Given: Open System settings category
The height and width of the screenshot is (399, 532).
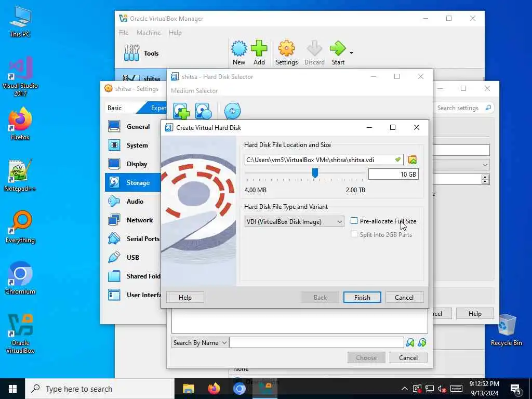Looking at the screenshot, I should tap(133, 145).
